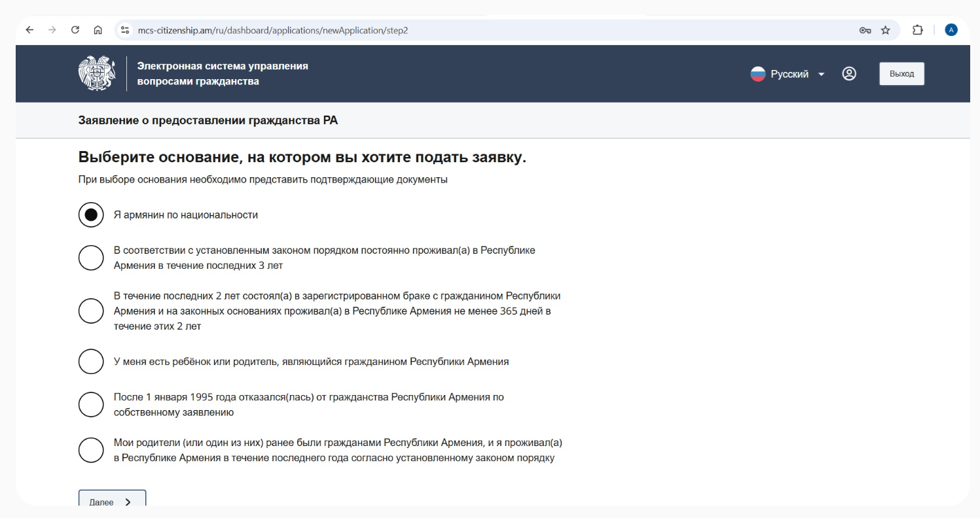Select the parents were former citizens option
This screenshot has height=518, width=980.
point(91,450)
